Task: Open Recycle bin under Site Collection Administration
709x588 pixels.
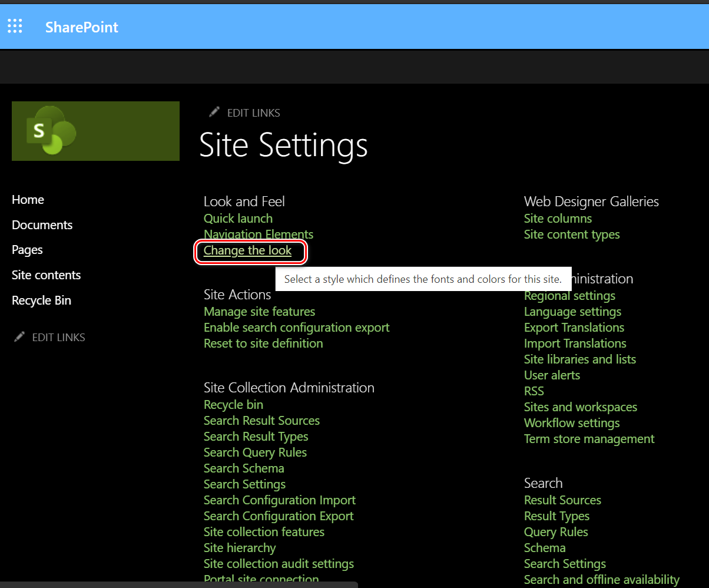Action: [x=233, y=405]
